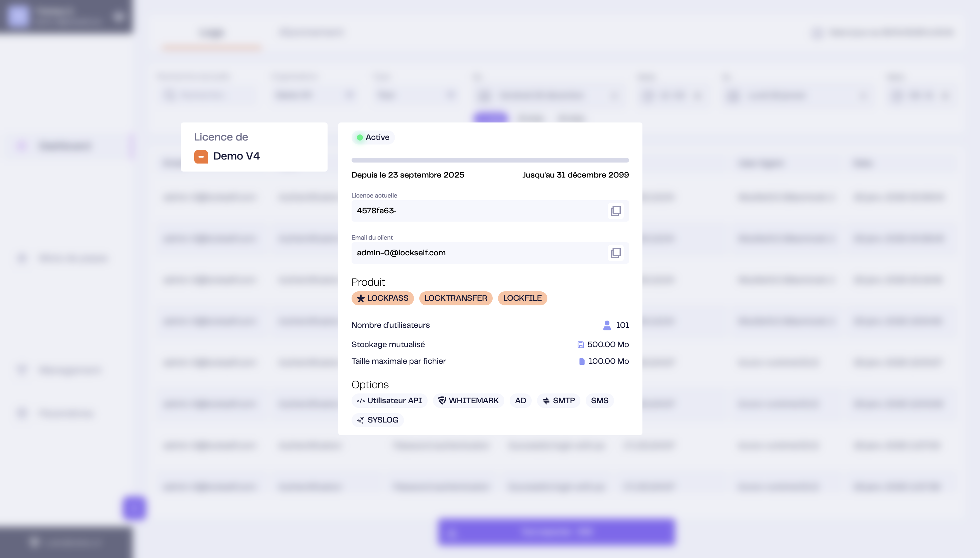Click the arrows icon on SMTP
Image resolution: width=980 pixels, height=558 pixels.
pos(546,400)
